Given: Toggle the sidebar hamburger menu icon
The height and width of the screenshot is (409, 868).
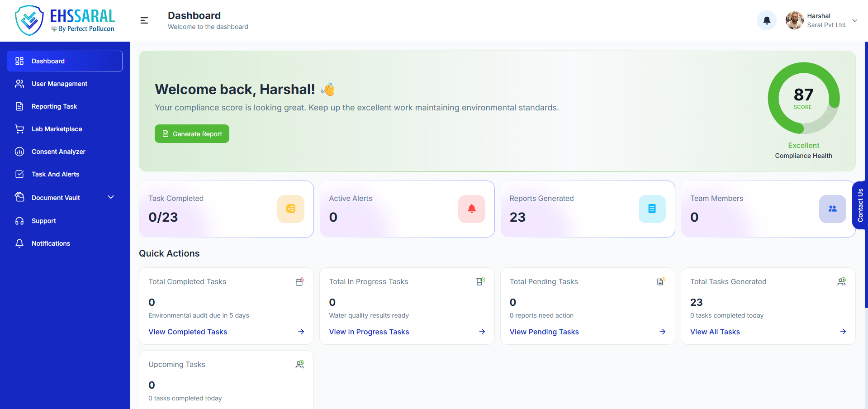Looking at the screenshot, I should (x=144, y=20).
